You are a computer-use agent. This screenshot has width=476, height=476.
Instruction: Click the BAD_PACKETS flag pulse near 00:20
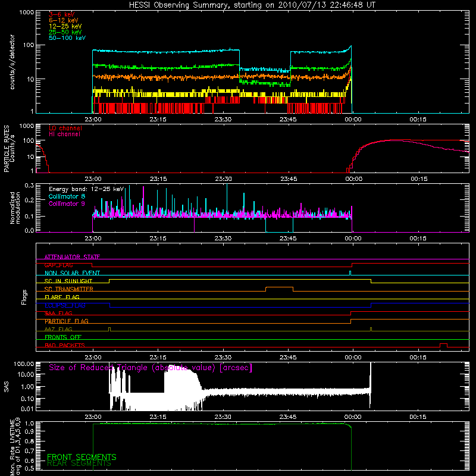[443, 345]
